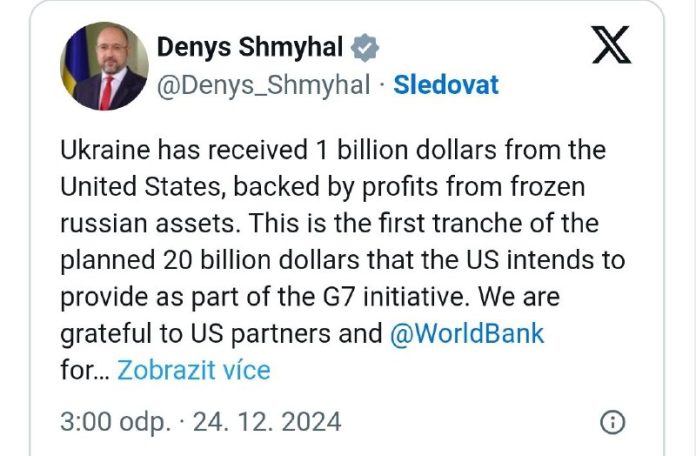Screen dimensions: 696x456
Task: Click the truncated "for…" text
Action: point(84,370)
